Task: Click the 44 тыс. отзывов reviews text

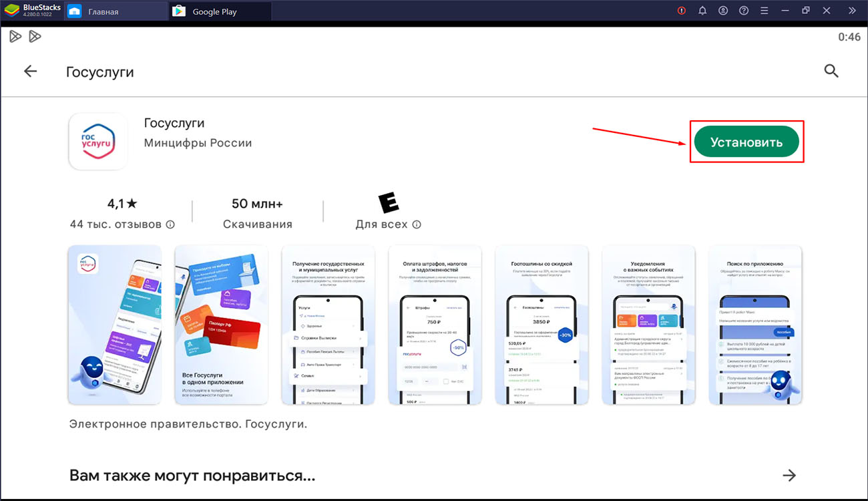Action: pyautogui.click(x=116, y=224)
